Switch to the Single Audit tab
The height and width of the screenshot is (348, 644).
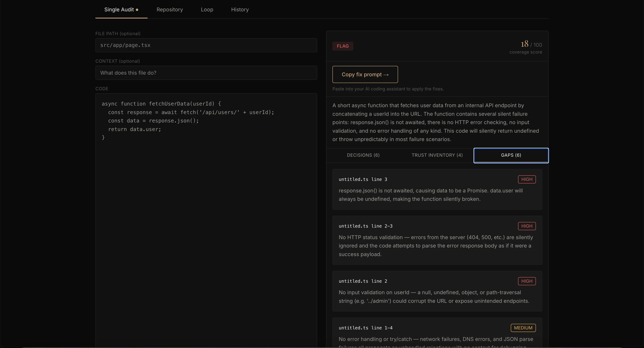121,9
